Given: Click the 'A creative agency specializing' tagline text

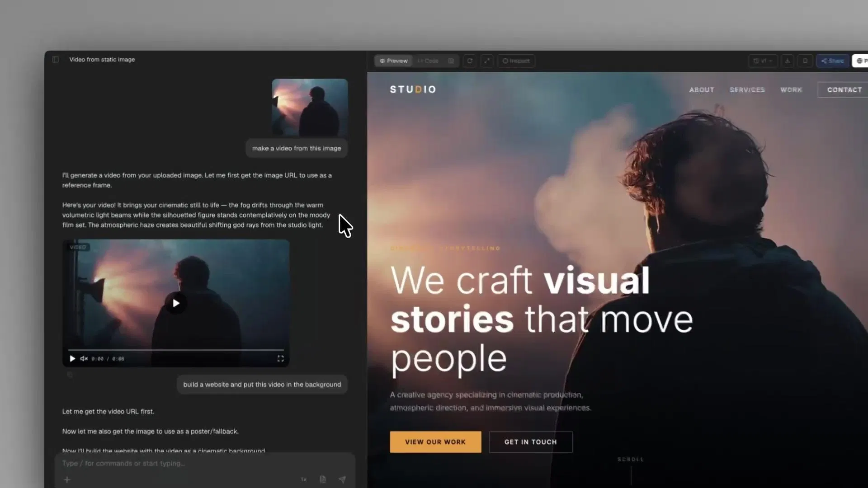Looking at the screenshot, I should [x=491, y=401].
